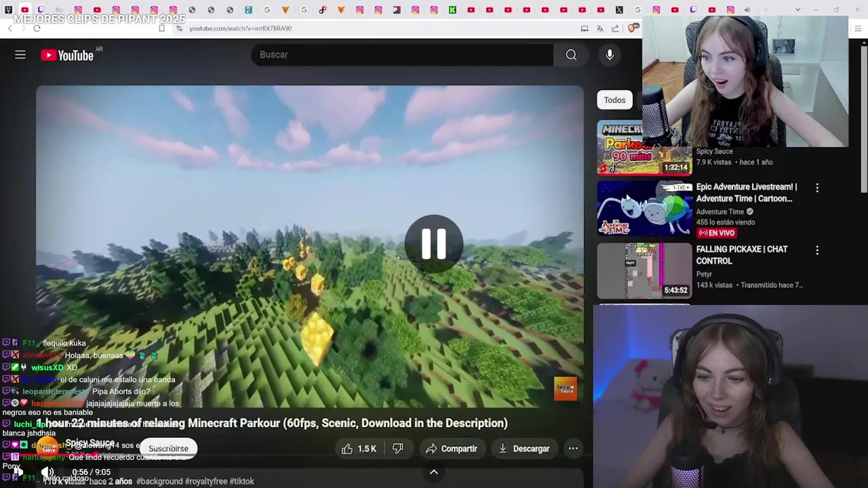
Task: Bookmark this page from address bar
Action: click(x=161, y=28)
